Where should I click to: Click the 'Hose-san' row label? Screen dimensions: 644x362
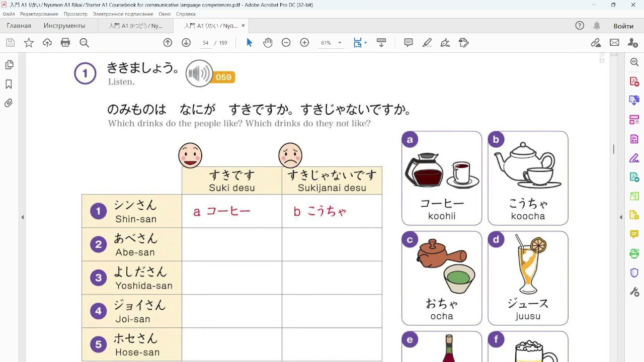click(132, 344)
